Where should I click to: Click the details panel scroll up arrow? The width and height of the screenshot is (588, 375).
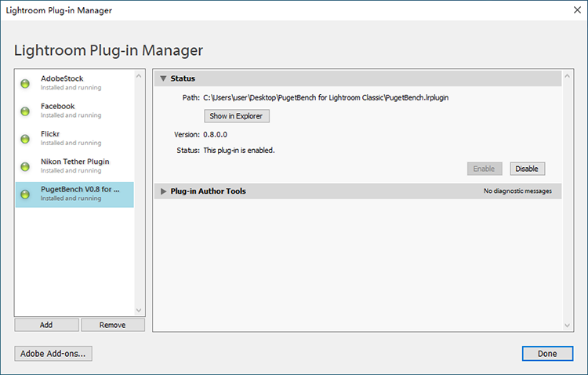567,76
